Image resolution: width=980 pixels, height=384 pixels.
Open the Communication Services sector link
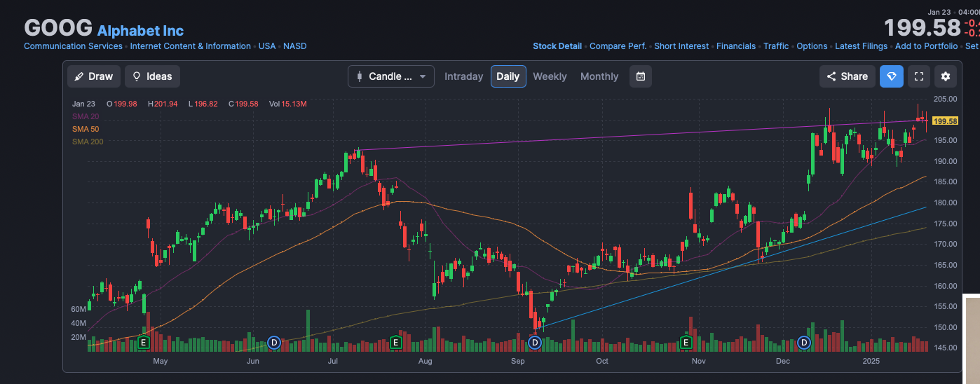(73, 46)
